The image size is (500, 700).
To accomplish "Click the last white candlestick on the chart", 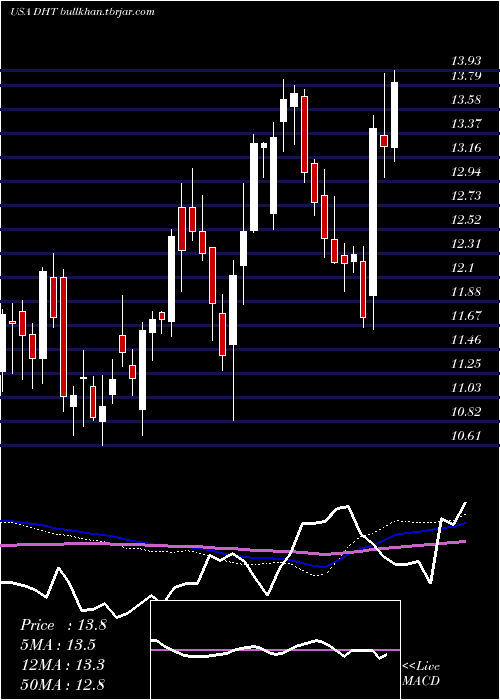I will click(394, 115).
